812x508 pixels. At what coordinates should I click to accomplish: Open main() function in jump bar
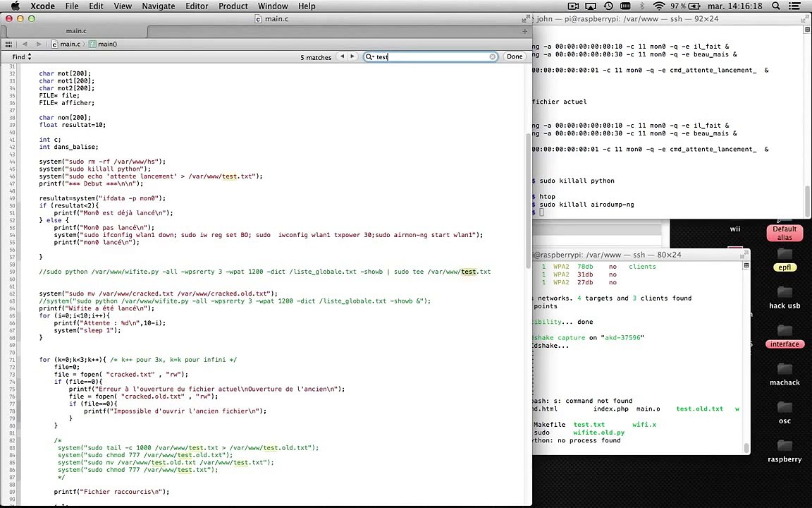point(103,44)
